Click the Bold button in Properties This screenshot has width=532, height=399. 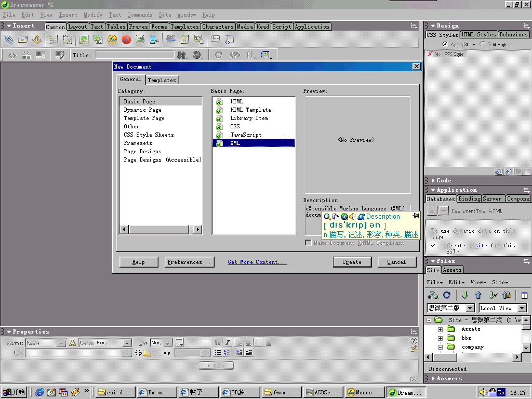218,343
